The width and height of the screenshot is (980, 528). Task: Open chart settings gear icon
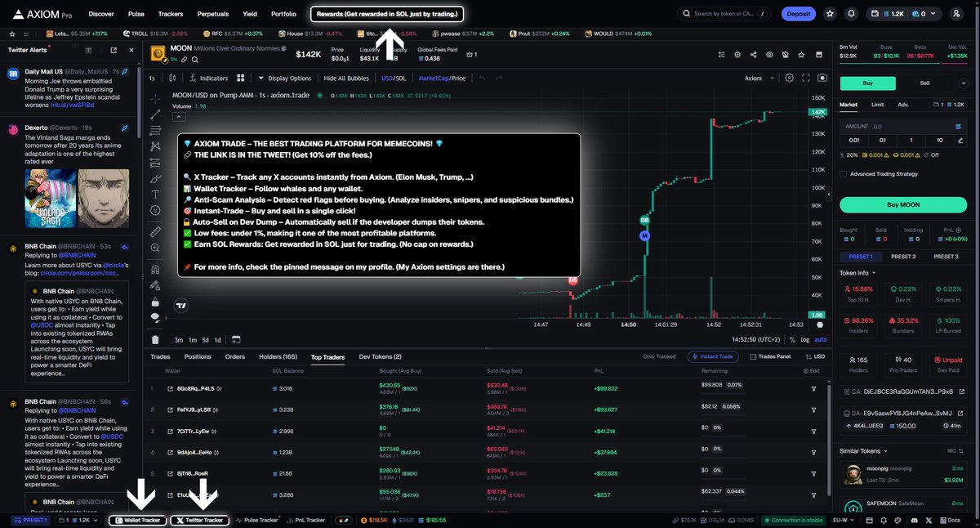pos(789,78)
